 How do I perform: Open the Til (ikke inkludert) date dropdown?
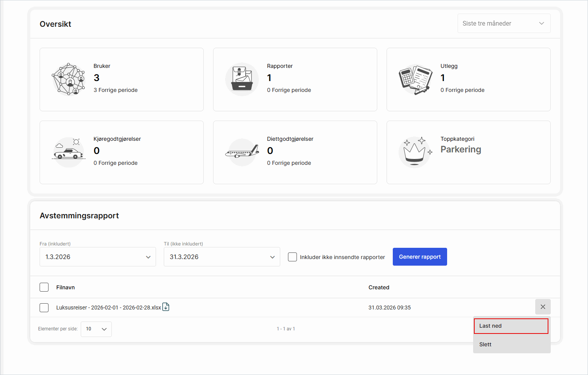[x=222, y=257]
